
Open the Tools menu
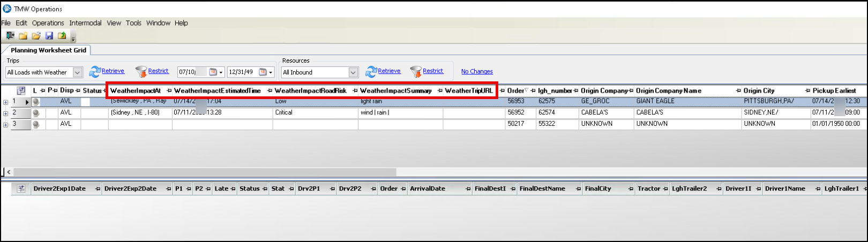pos(133,23)
